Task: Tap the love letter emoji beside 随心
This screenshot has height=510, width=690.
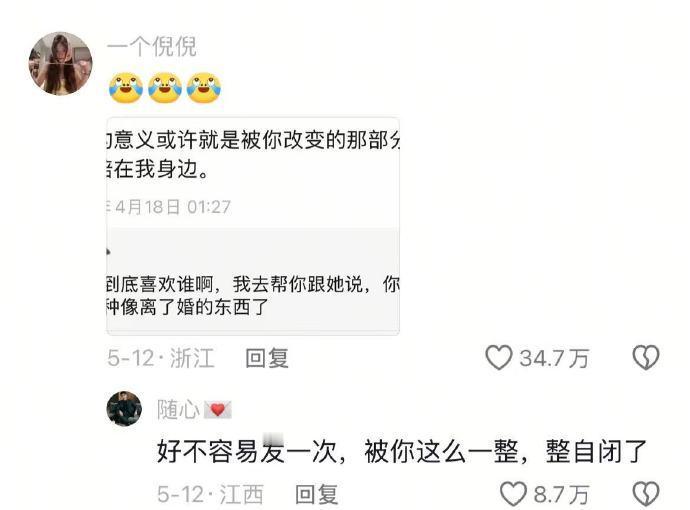Action: (x=217, y=410)
